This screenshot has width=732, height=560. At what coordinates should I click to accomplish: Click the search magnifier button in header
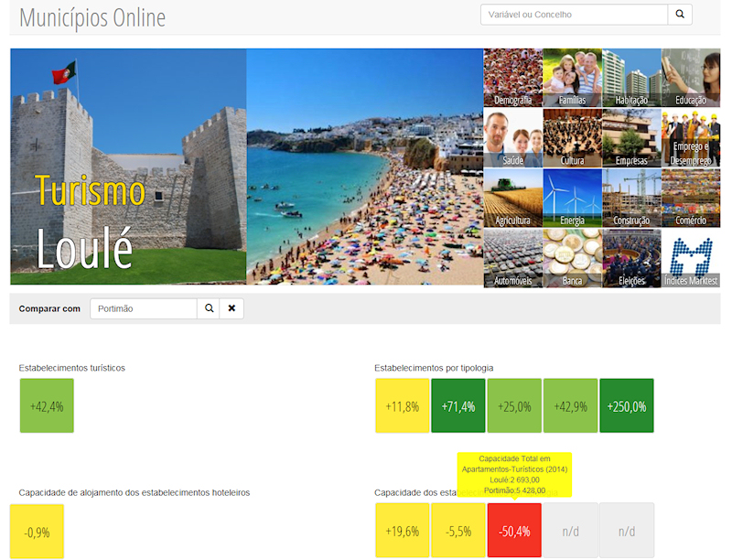pyautogui.click(x=680, y=15)
